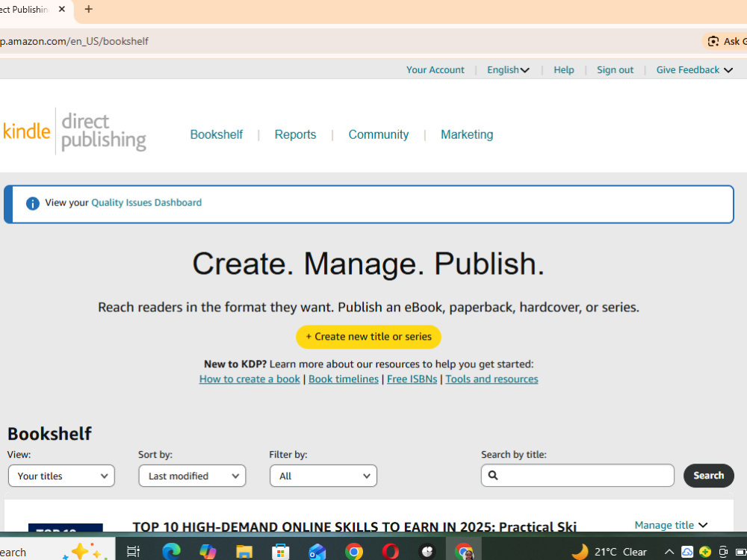Open the Community tab
The height and width of the screenshot is (560, 747).
(378, 134)
